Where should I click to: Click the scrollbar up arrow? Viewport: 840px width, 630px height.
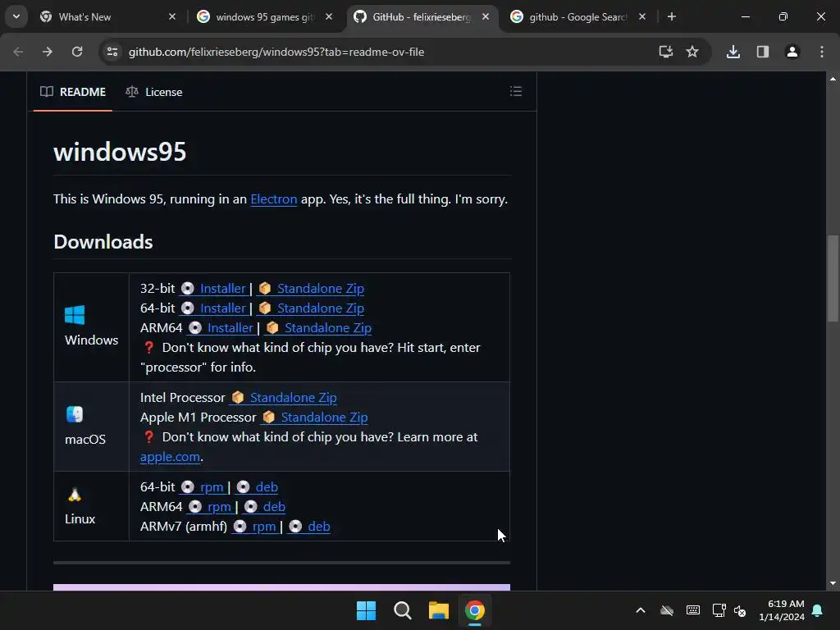(x=833, y=79)
